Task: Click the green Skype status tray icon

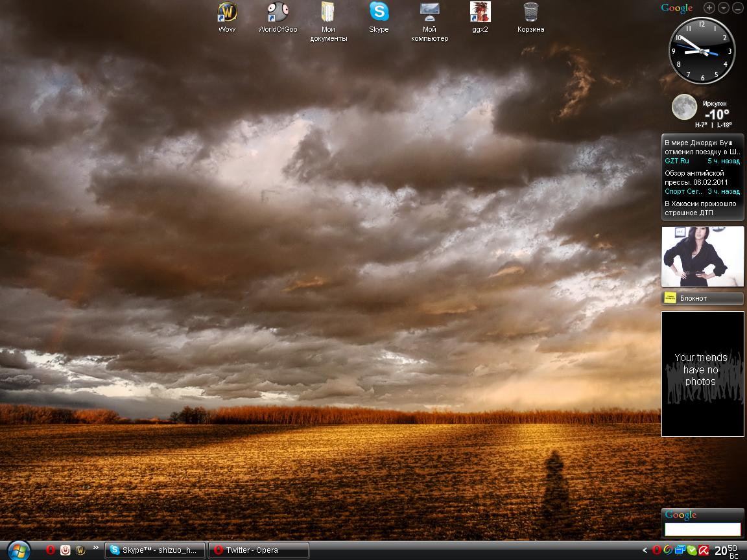Action: point(692,550)
